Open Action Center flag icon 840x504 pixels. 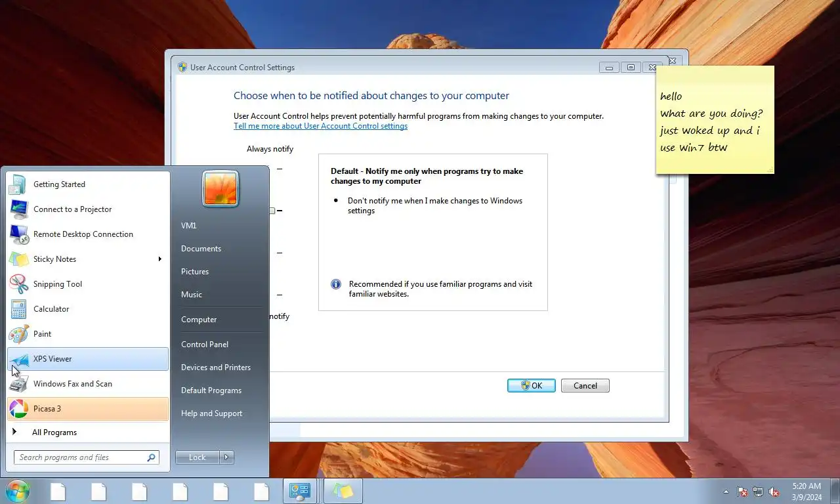742,492
